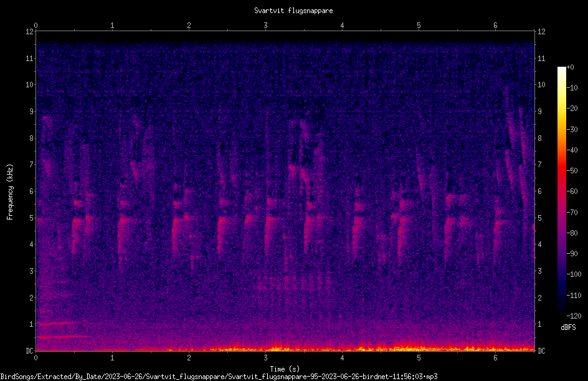The image size is (588, 381).
Task: Click the "Time (s)" axis label
Action: click(x=285, y=369)
